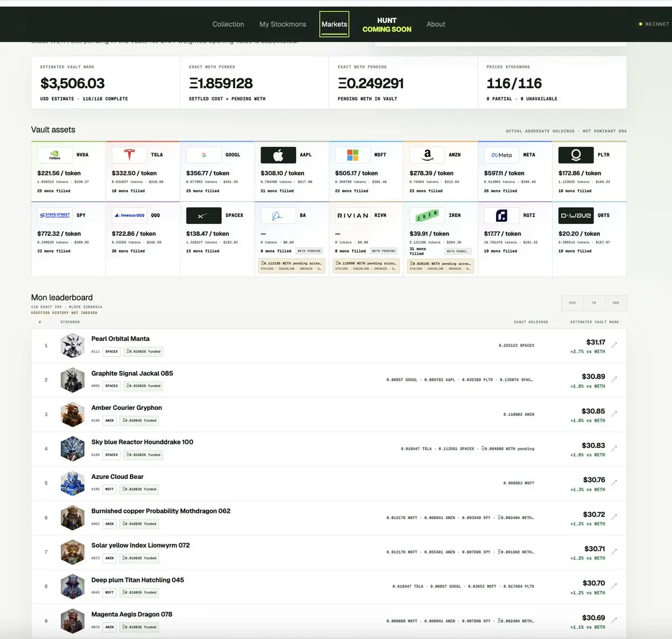Click funded badge on Azure Cloud Bear
This screenshot has height=639, width=672.
coord(139,489)
